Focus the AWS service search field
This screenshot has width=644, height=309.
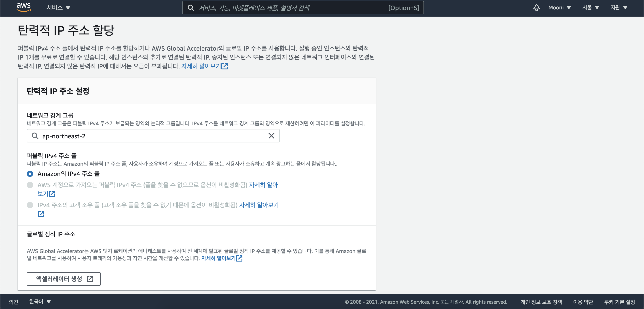(x=303, y=8)
